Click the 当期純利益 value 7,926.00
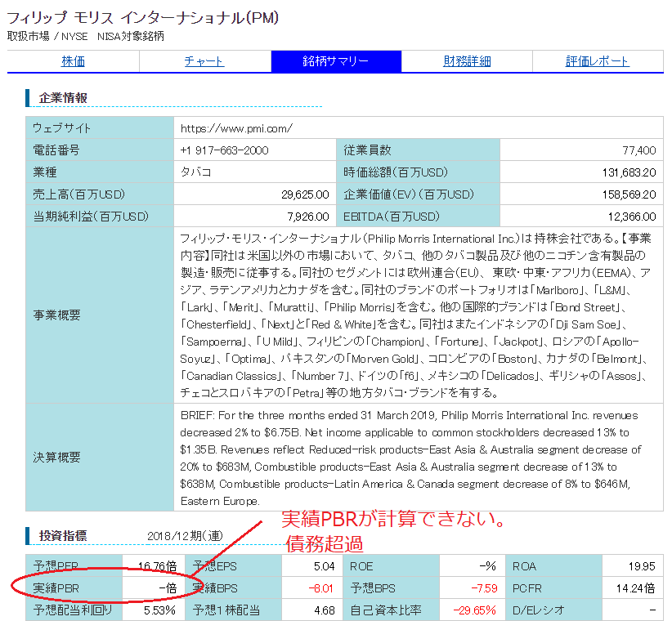The height and width of the screenshot is (621, 672). (307, 217)
